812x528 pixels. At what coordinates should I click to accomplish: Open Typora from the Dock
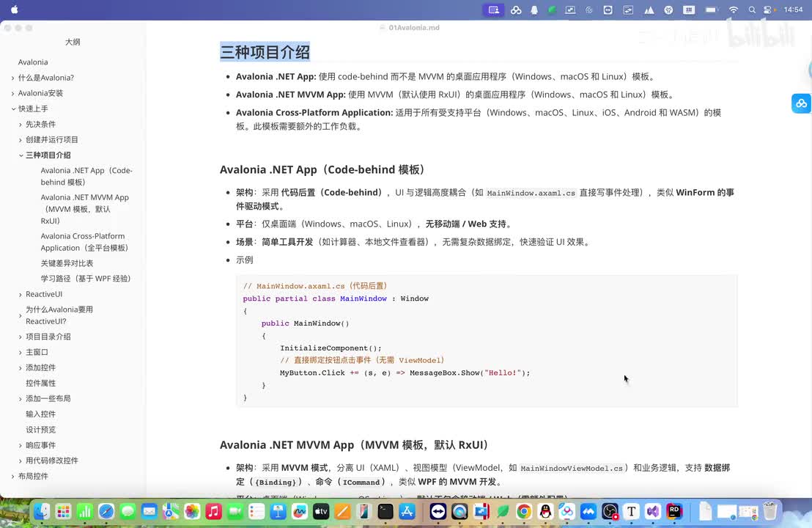[631, 512]
